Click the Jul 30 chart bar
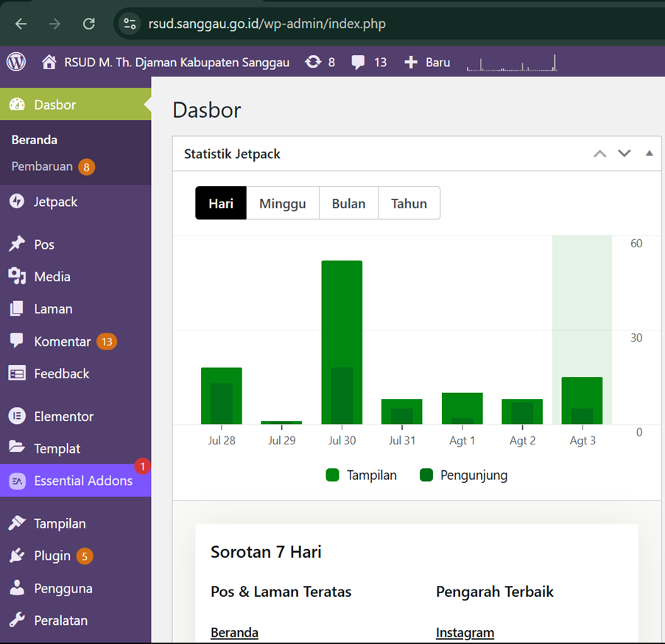Screen dimensions: 665x644 [342, 342]
